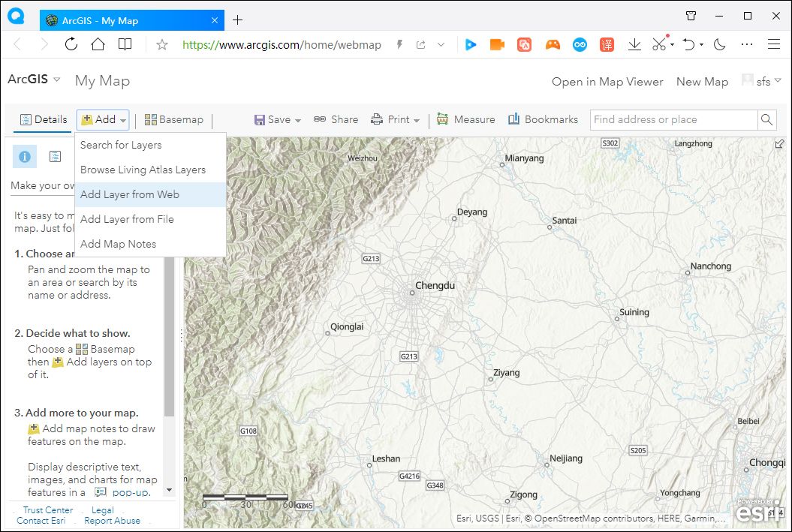Expand the ArcGIS site dropdown
The image size is (792, 532).
(x=56, y=80)
